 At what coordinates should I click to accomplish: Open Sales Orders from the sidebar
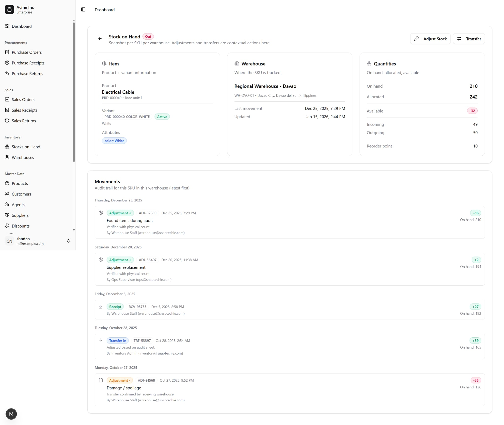[x=23, y=99]
